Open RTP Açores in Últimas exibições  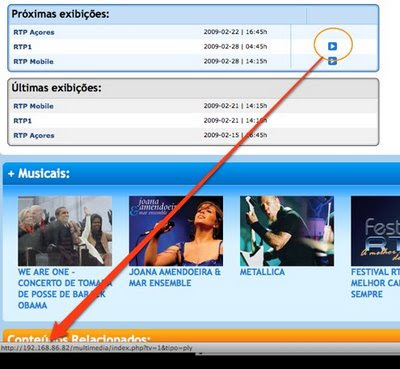tap(34, 136)
